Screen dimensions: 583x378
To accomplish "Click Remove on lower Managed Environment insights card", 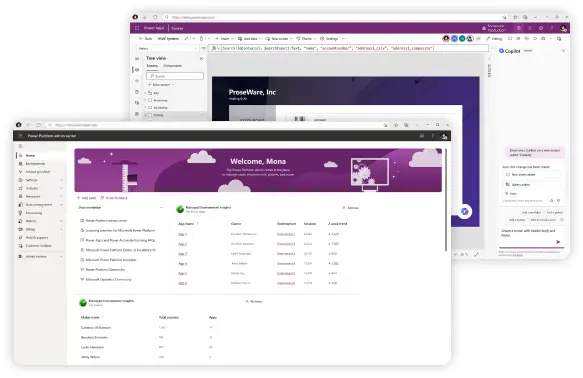I will point(254,301).
